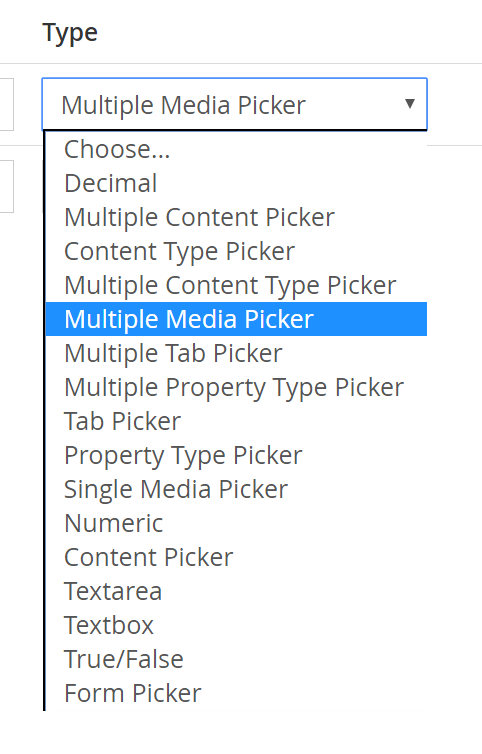Choose the Textbox option
Screen dimensions: 482x754
pyautogui.click(x=236, y=625)
